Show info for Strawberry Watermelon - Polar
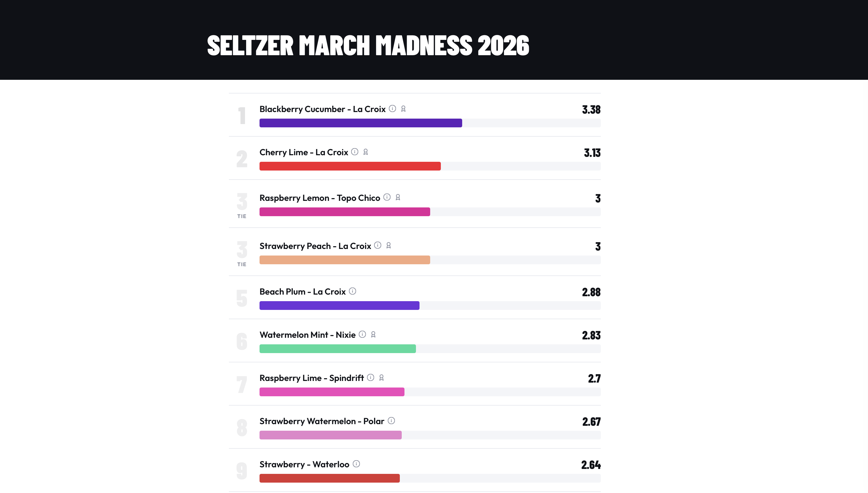Image resolution: width=868 pixels, height=493 pixels. pos(391,421)
